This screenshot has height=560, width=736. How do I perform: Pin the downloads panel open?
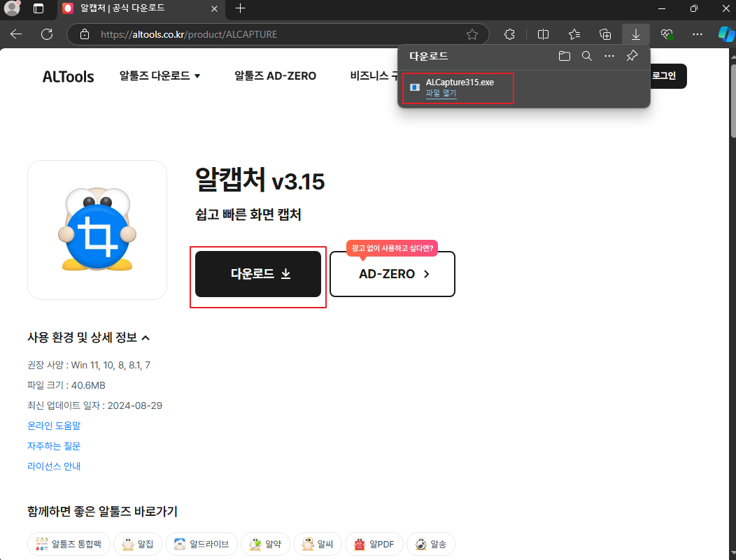click(x=631, y=56)
